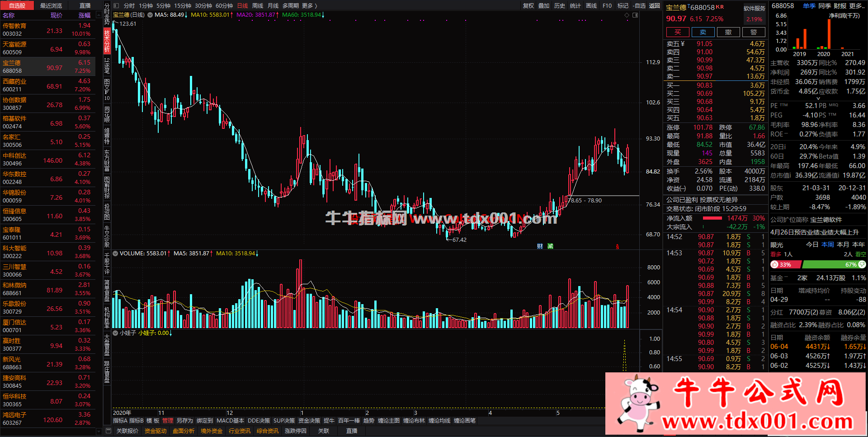This screenshot has width=868, height=437.
Task: Click the diamond icon at chart top right
Action: 627,15
